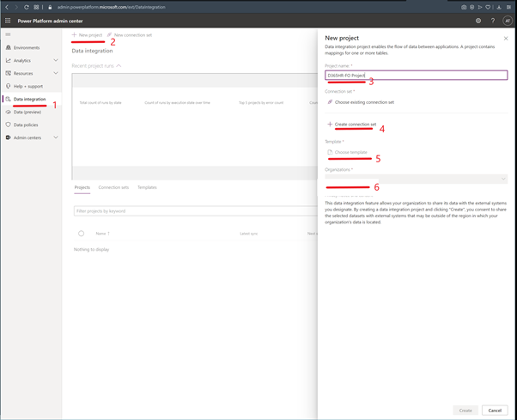Image resolution: width=517 pixels, height=420 pixels.
Task: Click the browser reload icon
Action: pyautogui.click(x=27, y=7)
